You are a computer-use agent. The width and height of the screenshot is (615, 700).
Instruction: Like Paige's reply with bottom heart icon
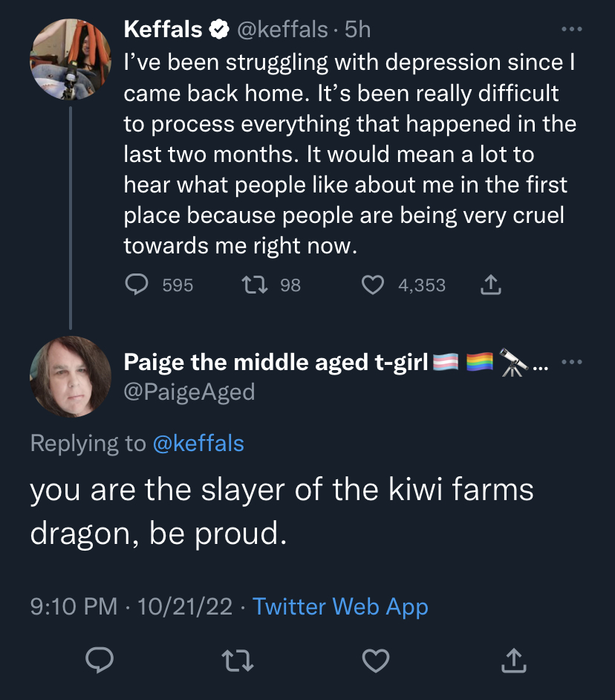point(376,661)
